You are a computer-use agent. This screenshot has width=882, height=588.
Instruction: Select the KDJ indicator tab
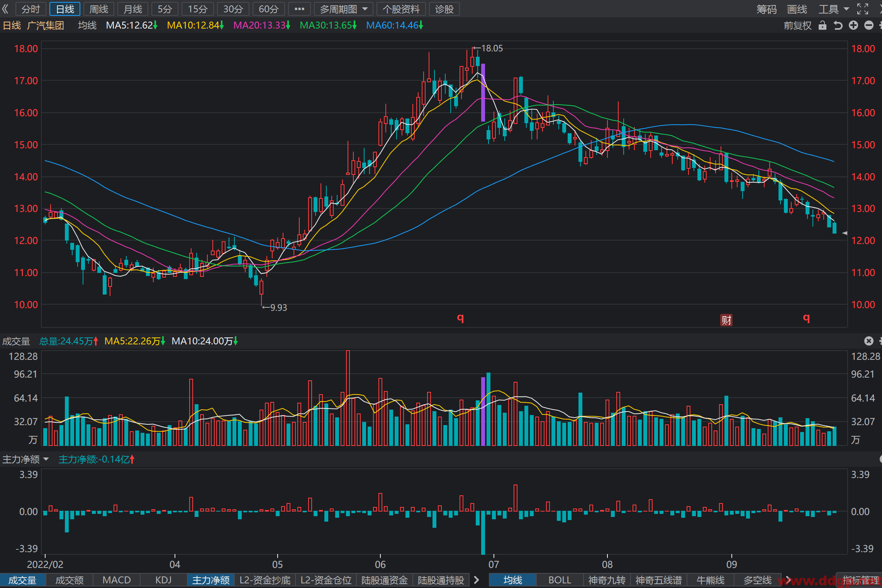pyautogui.click(x=163, y=580)
